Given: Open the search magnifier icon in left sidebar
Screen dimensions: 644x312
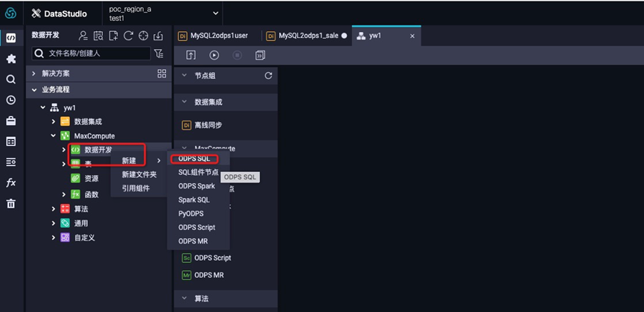Looking at the screenshot, I should [x=11, y=79].
